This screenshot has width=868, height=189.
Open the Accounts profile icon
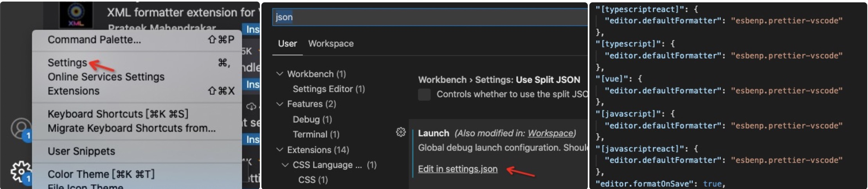pyautogui.click(x=21, y=128)
